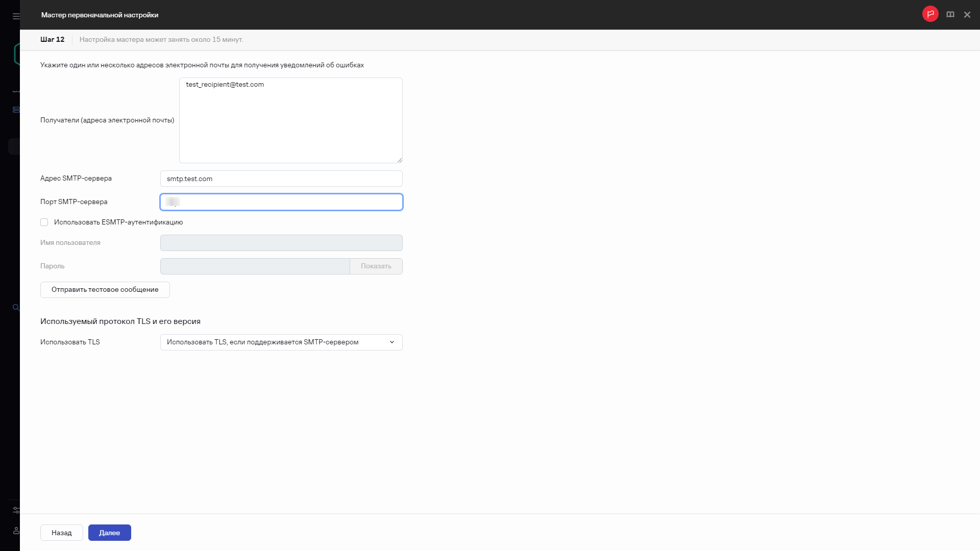Click the user account icon in sidebar
Image resolution: width=980 pixels, height=551 pixels.
click(x=16, y=531)
